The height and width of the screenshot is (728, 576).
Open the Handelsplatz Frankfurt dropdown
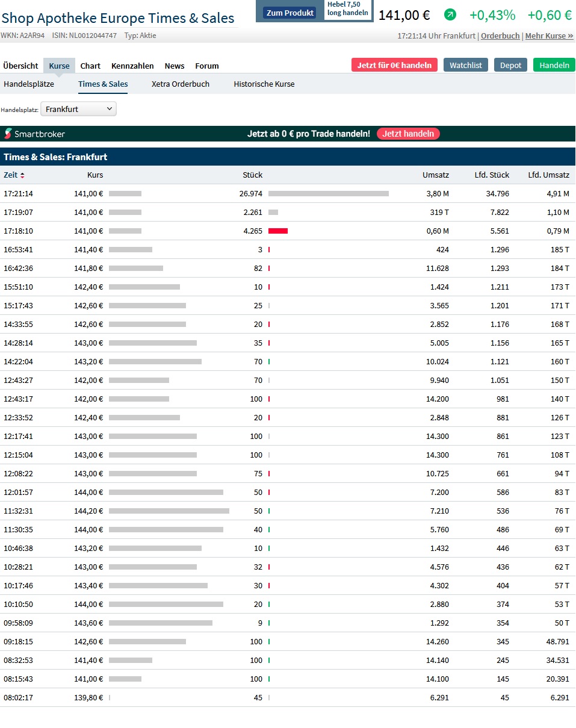coord(79,109)
